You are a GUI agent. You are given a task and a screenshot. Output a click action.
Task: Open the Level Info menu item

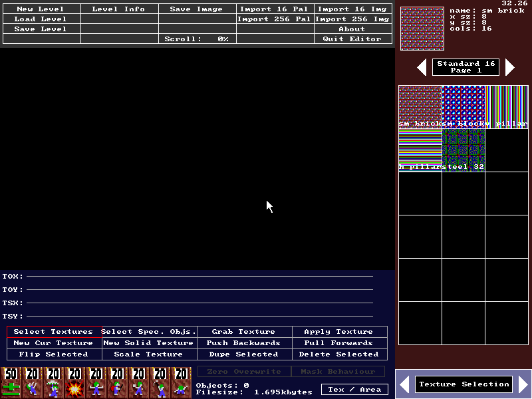click(x=118, y=9)
